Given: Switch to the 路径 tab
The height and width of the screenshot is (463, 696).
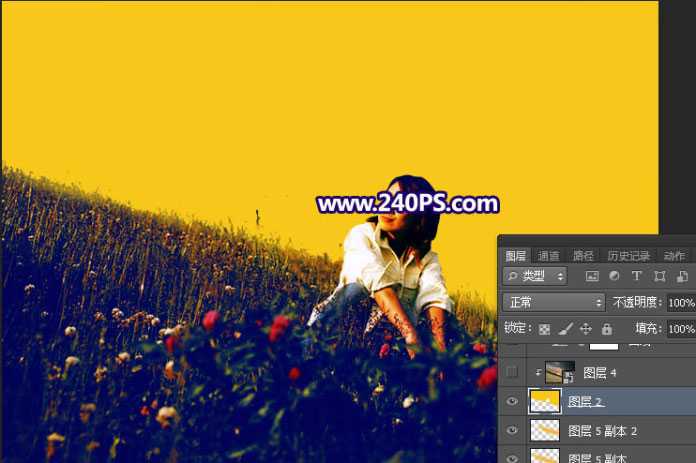Looking at the screenshot, I should (582, 256).
